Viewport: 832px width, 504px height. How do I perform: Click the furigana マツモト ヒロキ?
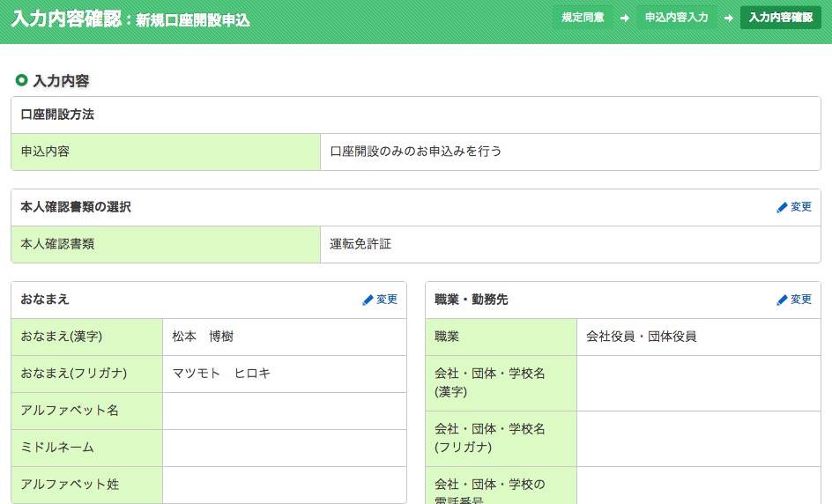pyautogui.click(x=221, y=374)
